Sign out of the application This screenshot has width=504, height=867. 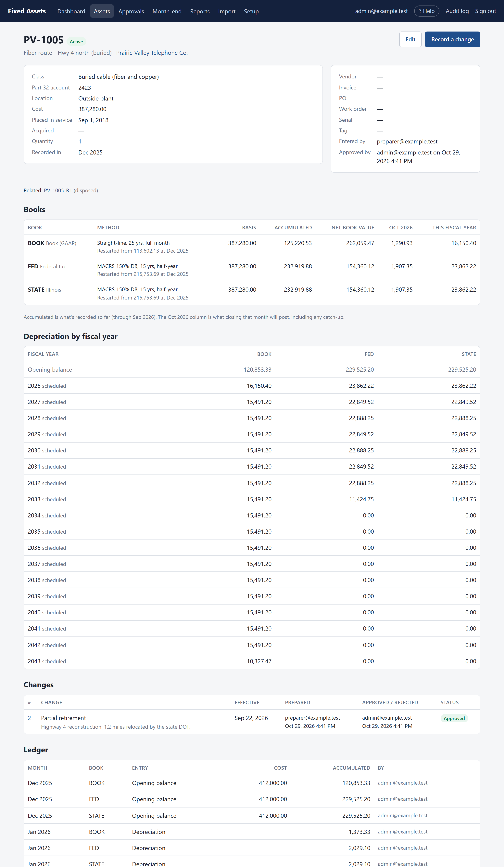pyautogui.click(x=485, y=11)
